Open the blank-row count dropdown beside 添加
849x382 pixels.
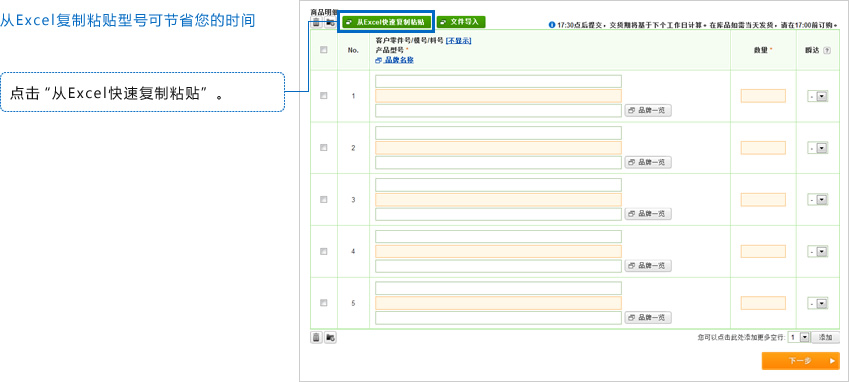pyautogui.click(x=799, y=337)
